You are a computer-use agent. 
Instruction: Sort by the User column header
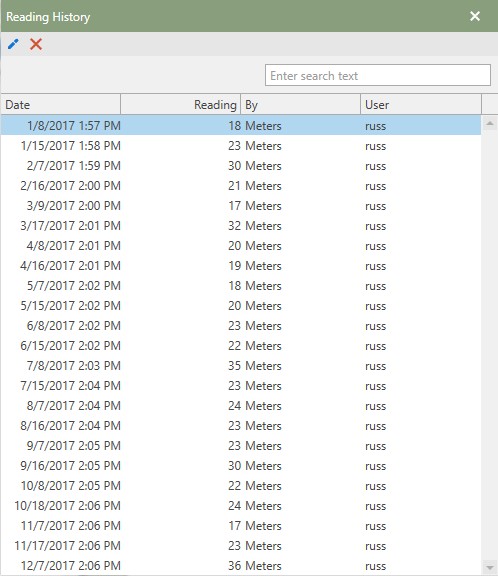click(x=421, y=105)
